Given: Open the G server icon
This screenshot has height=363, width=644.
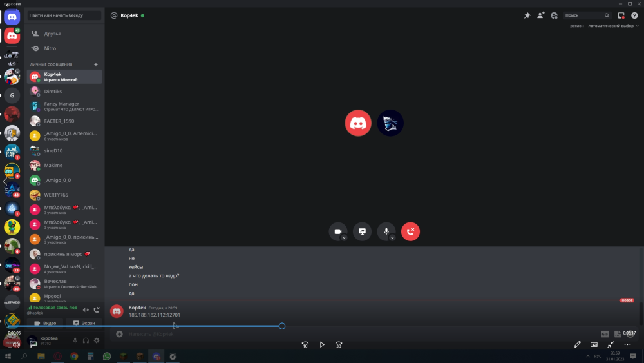Looking at the screenshot, I should click(x=12, y=95).
